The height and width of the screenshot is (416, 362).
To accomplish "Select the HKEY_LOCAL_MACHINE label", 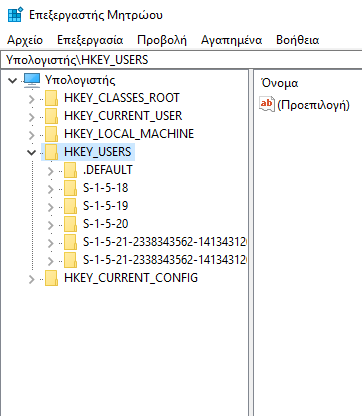I will (129, 134).
